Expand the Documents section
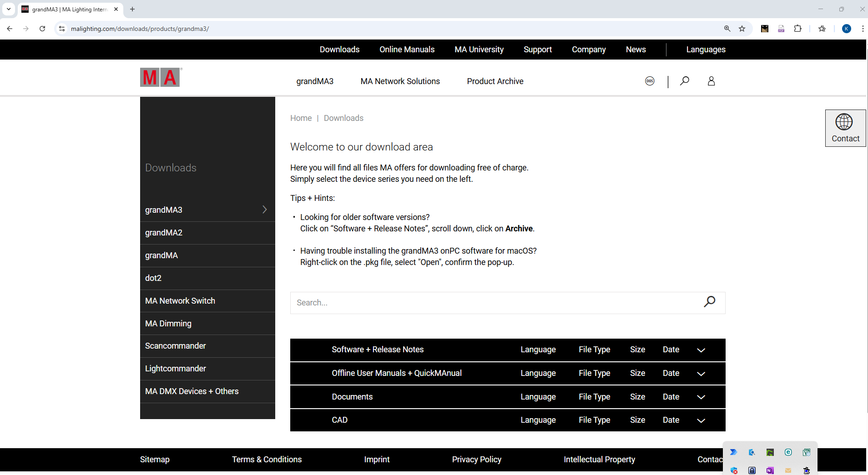 pos(701,397)
